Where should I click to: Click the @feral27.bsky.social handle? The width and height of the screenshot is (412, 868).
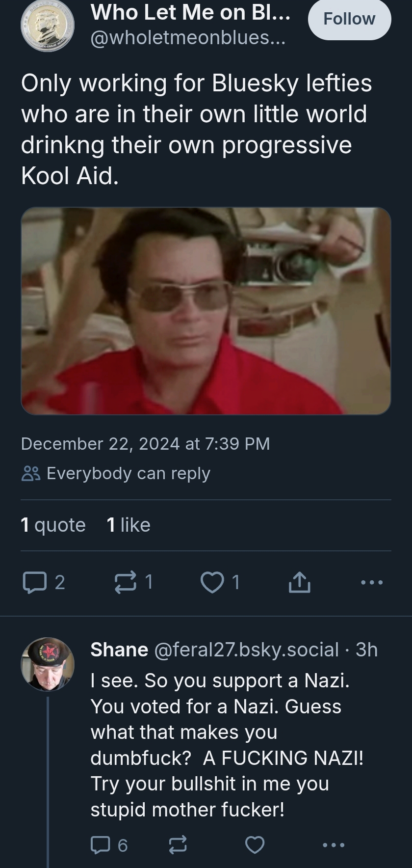click(247, 650)
